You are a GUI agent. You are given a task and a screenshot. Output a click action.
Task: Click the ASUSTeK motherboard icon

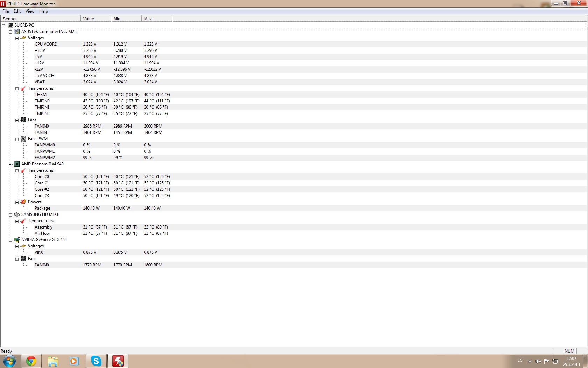[17, 32]
